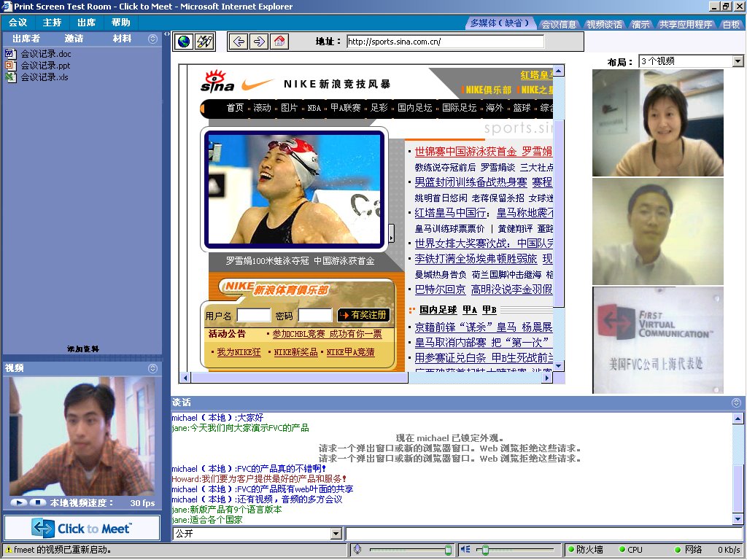Click the speaker mute icon
This screenshot has height=560, width=747.
465,550
